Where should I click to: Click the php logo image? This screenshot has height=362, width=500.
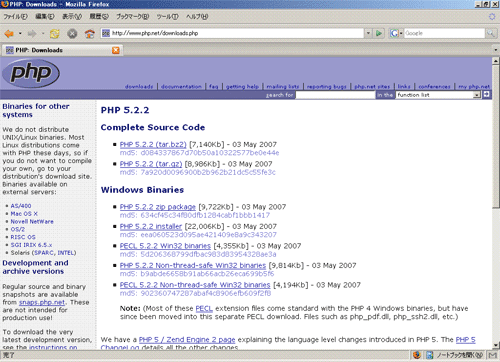(x=31, y=73)
